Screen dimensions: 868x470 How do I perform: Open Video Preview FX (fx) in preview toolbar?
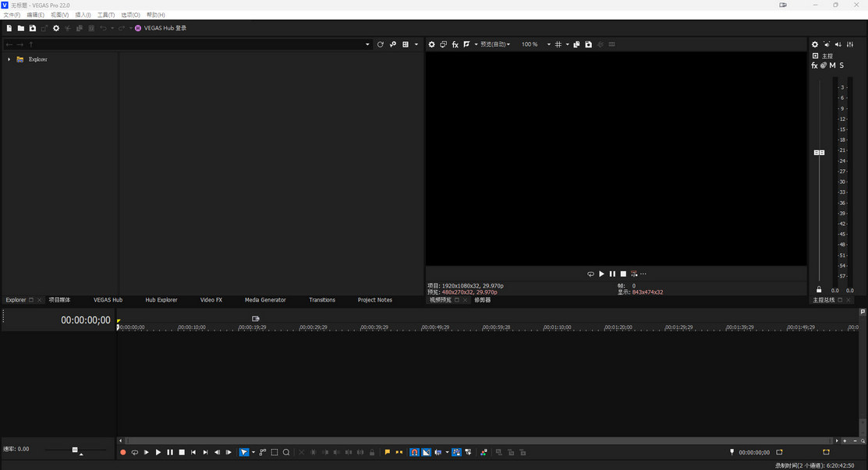pos(455,44)
